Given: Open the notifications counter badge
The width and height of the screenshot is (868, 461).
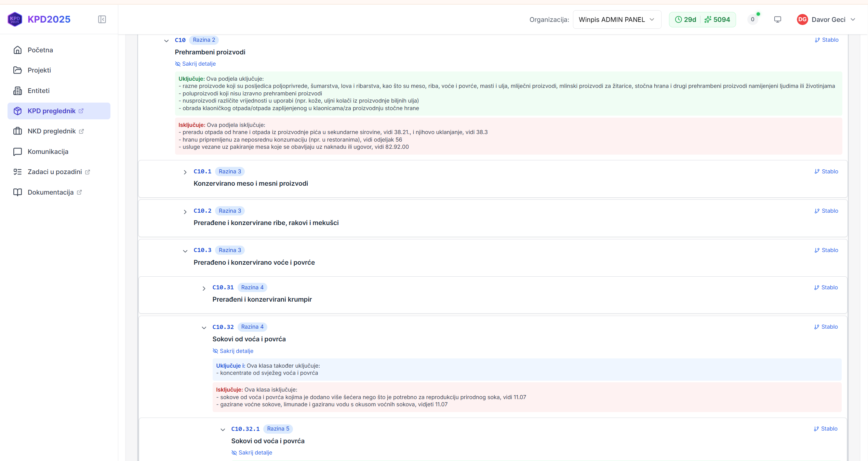Looking at the screenshot, I should click(x=752, y=19).
